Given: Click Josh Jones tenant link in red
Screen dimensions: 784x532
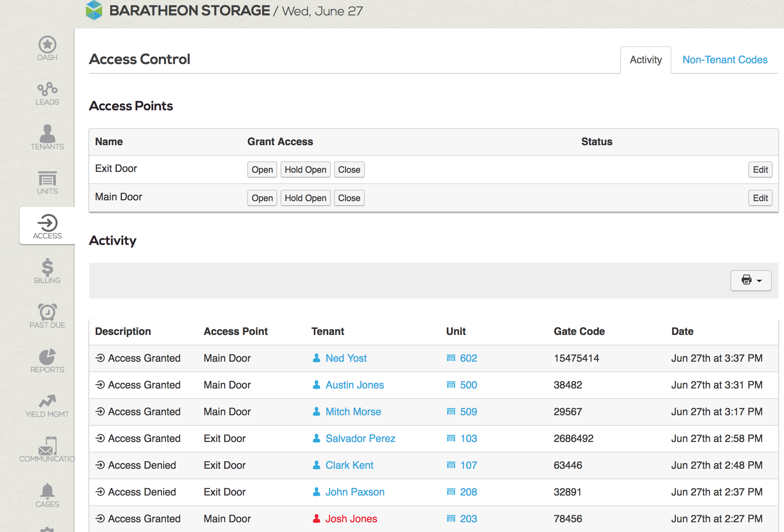Looking at the screenshot, I should click(351, 519).
